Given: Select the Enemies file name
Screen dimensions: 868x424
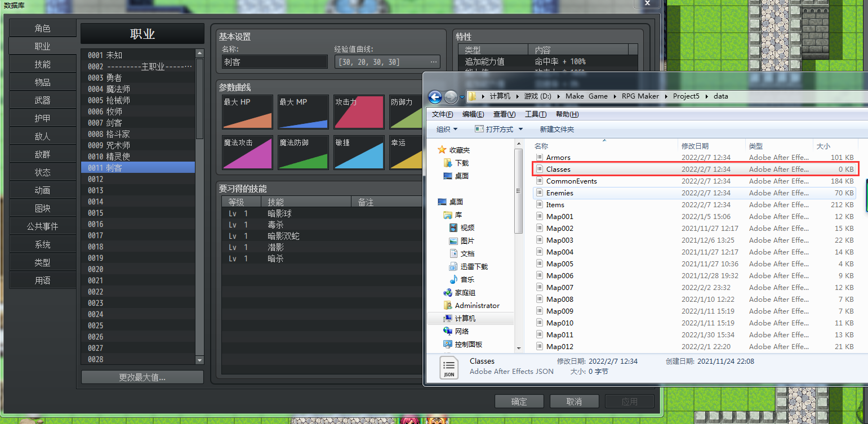Looking at the screenshot, I should pyautogui.click(x=560, y=193).
